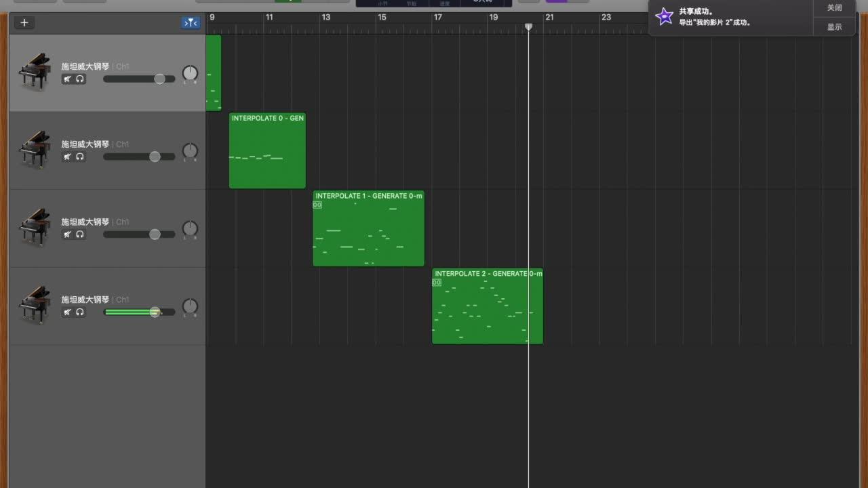868x488 pixels.
Task: Click the blue track filter funnel icon
Action: point(191,22)
